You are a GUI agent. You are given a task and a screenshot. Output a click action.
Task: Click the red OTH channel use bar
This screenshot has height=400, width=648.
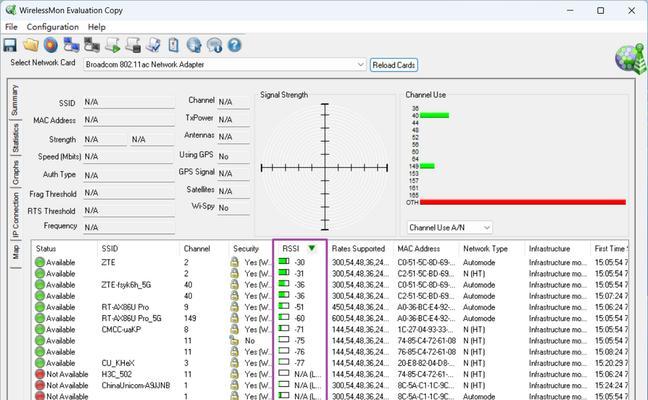tap(523, 202)
